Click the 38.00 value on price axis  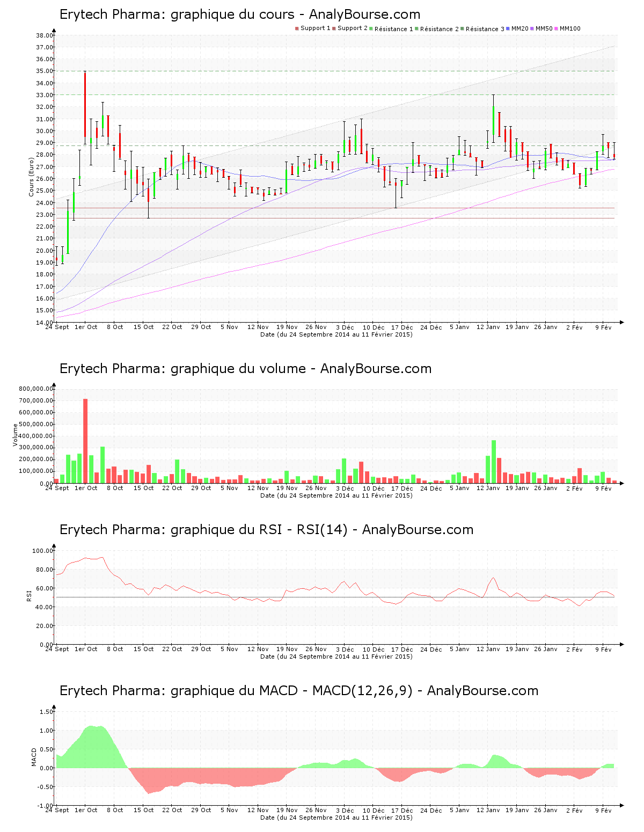45,35
